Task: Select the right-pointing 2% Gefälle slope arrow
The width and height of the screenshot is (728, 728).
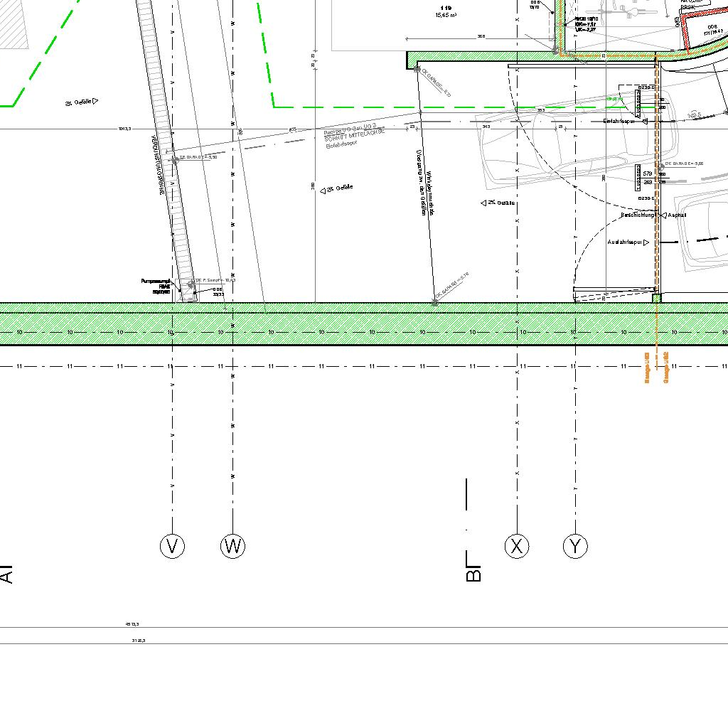Action: tap(96, 101)
